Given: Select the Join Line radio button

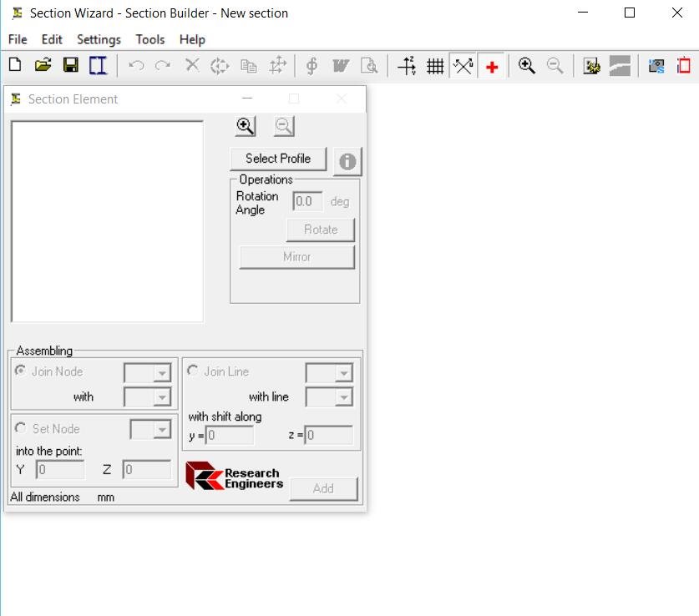Looking at the screenshot, I should click(193, 371).
